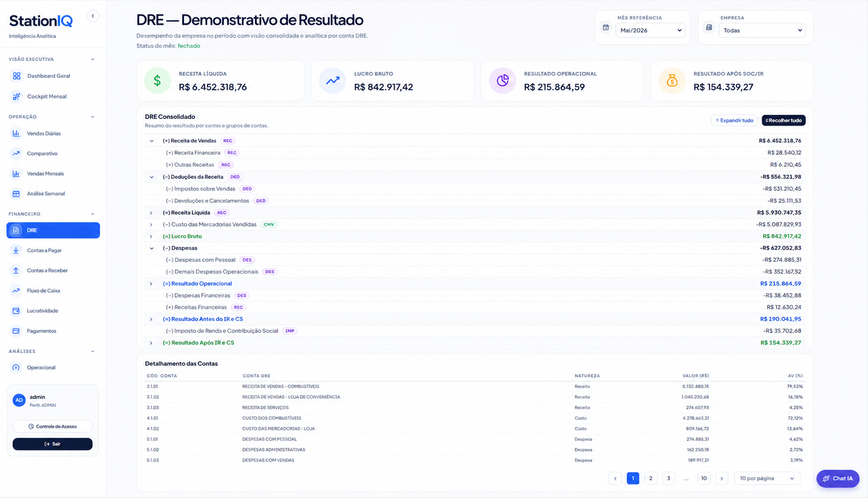868x498 pixels.
Task: Click the Pagamentos card icon
Action: [x=16, y=331]
